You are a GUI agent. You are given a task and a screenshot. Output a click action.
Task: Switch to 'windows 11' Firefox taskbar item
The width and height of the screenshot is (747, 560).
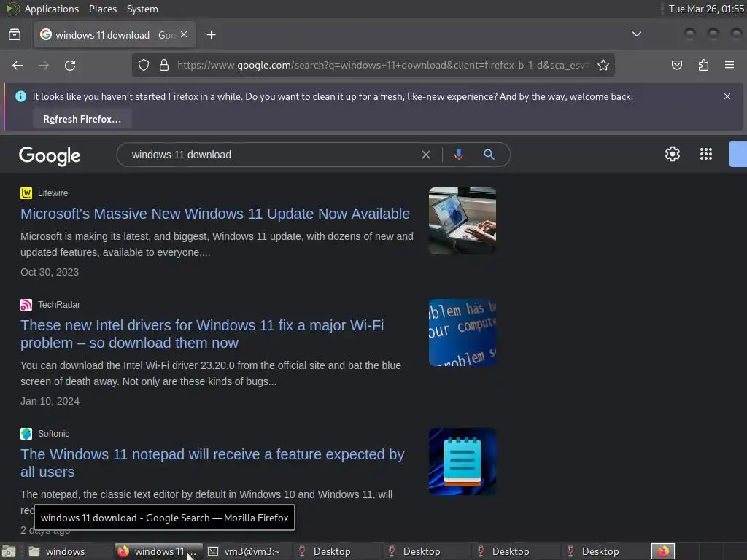(x=158, y=551)
